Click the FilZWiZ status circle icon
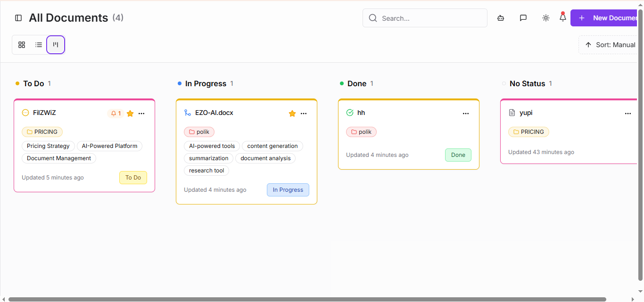Screen dimensions: 644x302 (x=25, y=113)
